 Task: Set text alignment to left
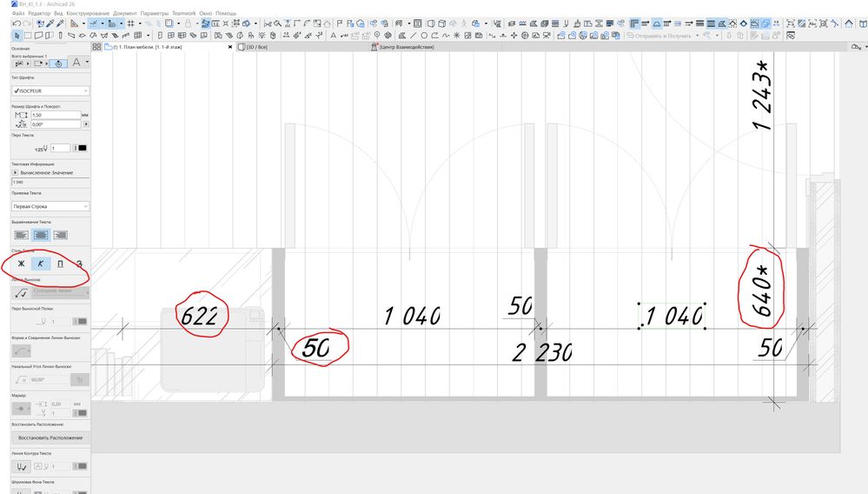pos(21,236)
